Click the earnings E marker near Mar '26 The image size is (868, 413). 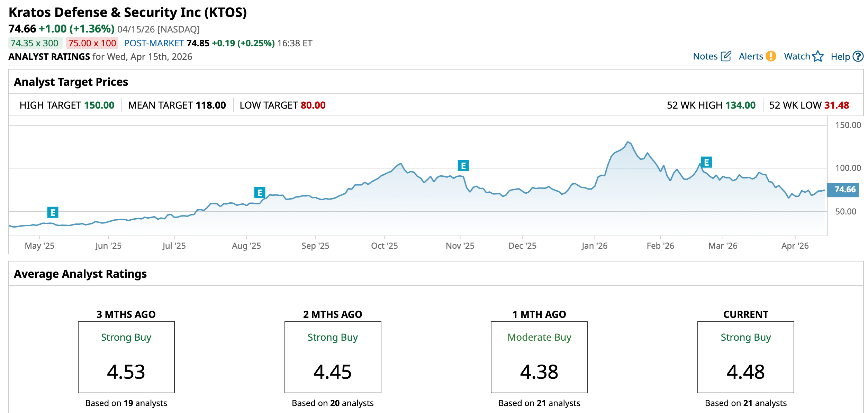(x=706, y=162)
